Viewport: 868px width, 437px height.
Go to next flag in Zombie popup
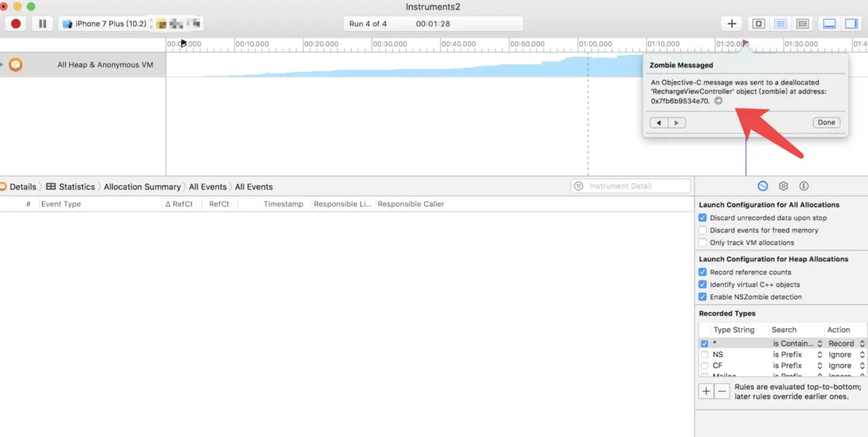(677, 123)
